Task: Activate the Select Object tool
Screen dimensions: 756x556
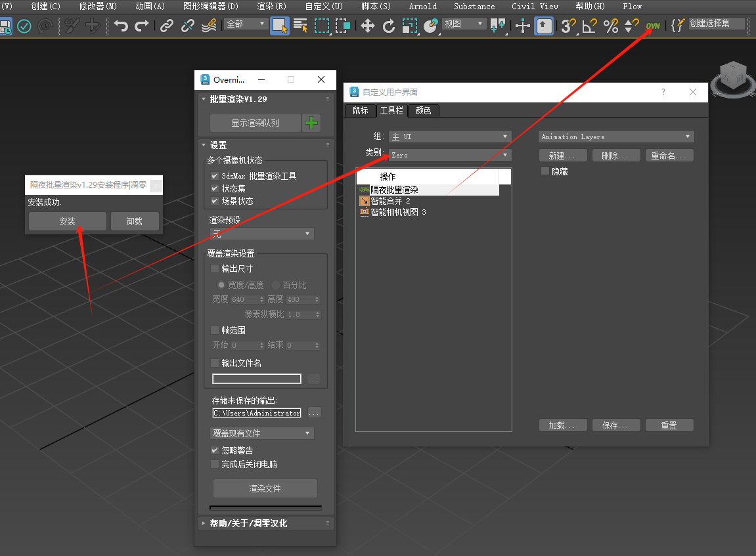Action: click(280, 25)
